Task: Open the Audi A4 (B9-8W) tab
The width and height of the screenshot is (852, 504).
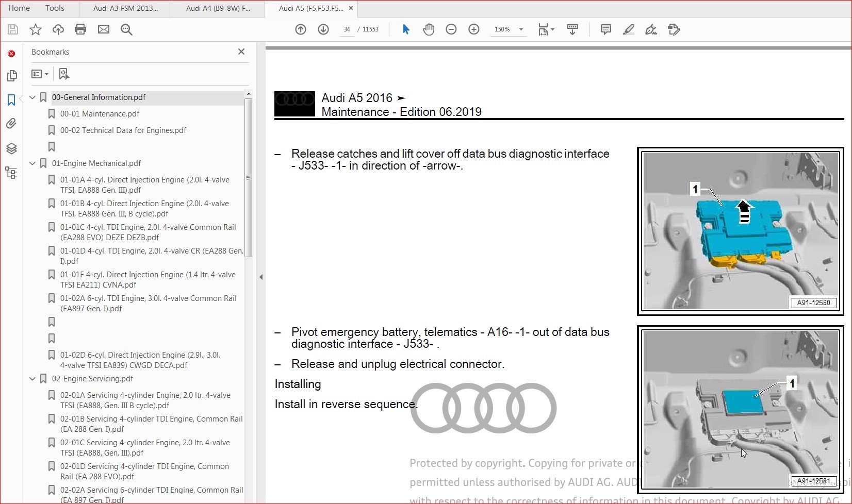Action: [218, 8]
